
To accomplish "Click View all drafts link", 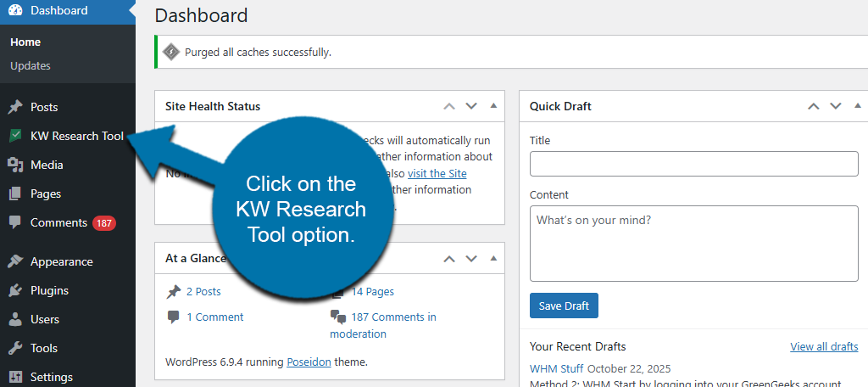I will (x=824, y=346).
